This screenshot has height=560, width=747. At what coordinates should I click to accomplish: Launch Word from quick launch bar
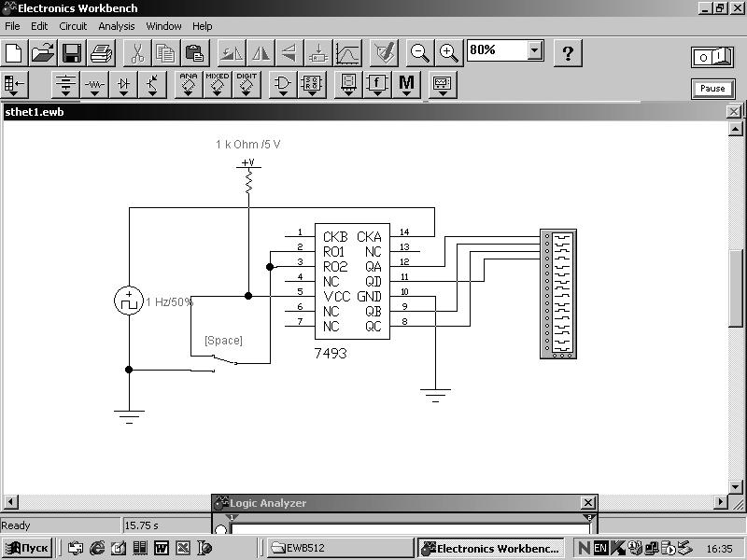coord(161,548)
